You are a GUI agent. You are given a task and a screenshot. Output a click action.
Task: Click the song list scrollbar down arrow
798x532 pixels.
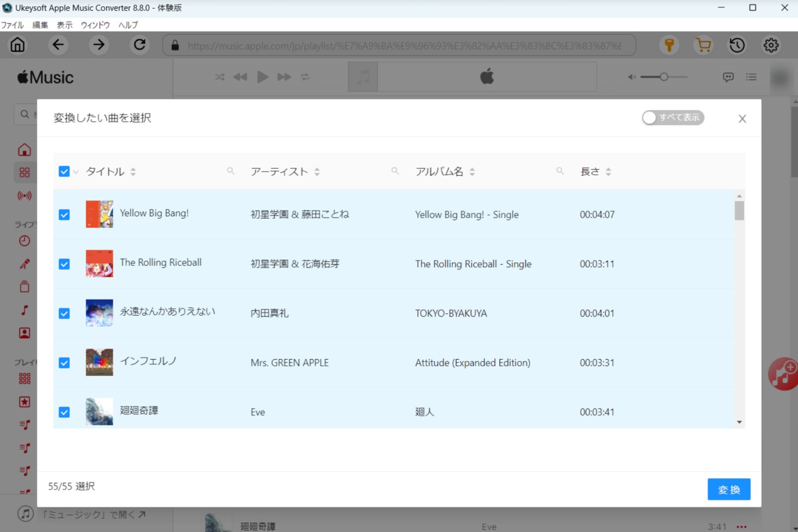point(739,422)
